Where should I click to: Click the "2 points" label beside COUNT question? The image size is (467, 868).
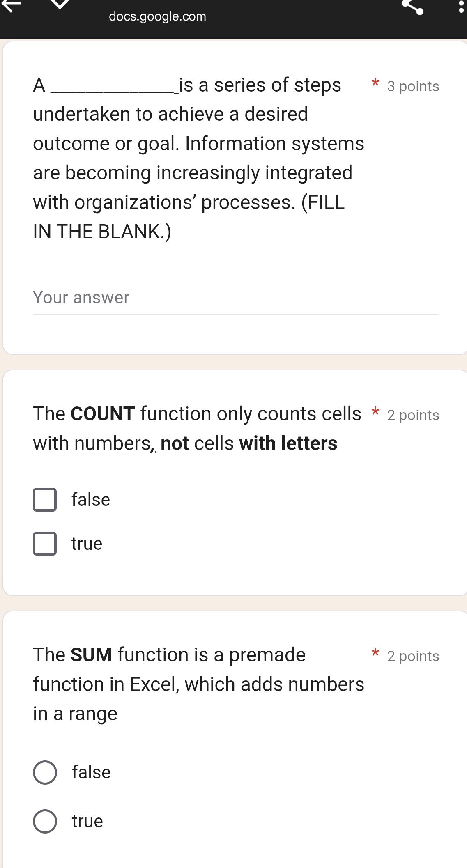tap(413, 415)
